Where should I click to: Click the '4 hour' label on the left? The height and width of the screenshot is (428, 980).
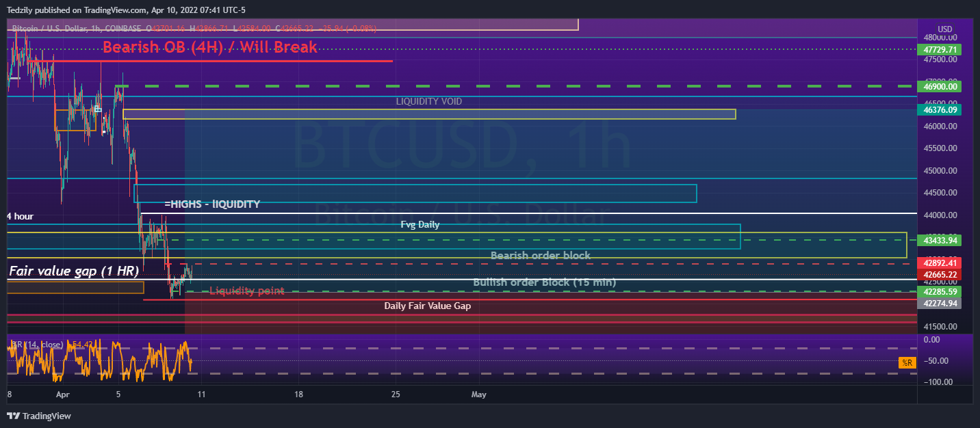20,216
